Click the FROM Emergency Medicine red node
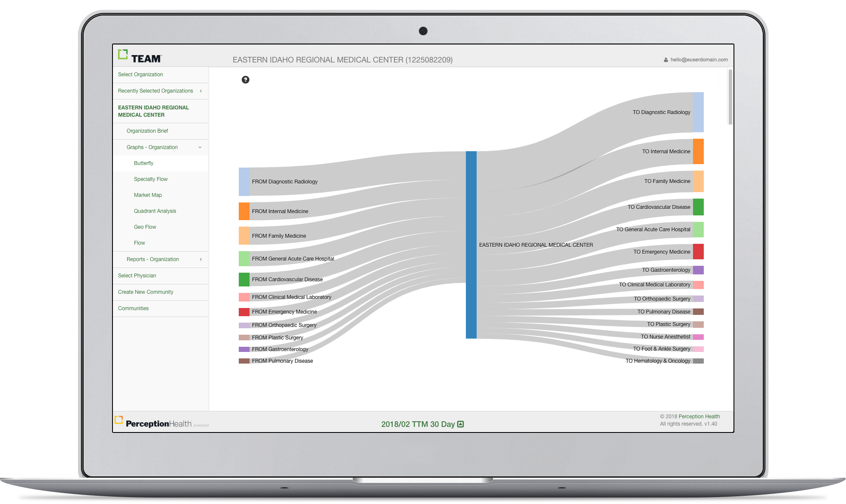The image size is (846, 504). pos(244,312)
